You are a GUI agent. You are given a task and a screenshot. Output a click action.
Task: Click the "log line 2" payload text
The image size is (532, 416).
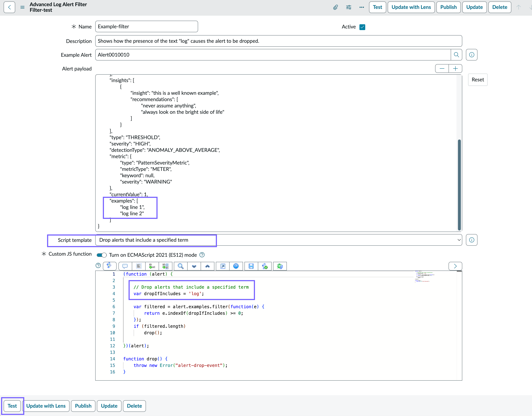[x=132, y=213]
